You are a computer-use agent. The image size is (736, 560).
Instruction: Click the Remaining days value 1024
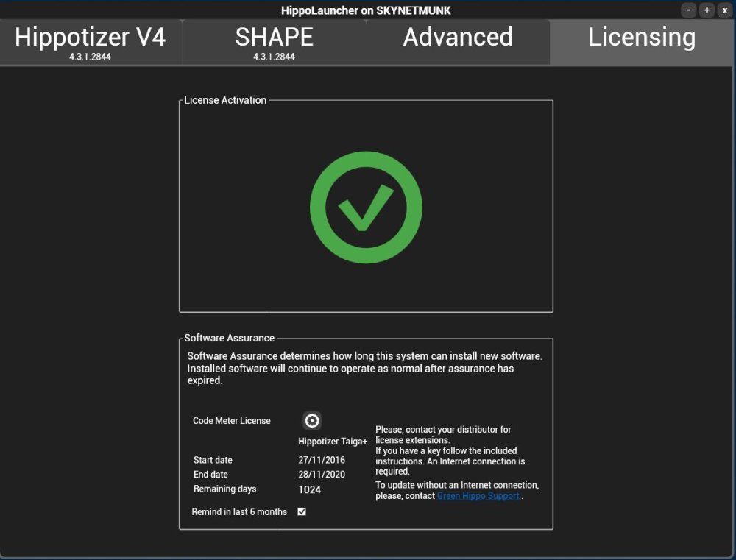coord(309,489)
